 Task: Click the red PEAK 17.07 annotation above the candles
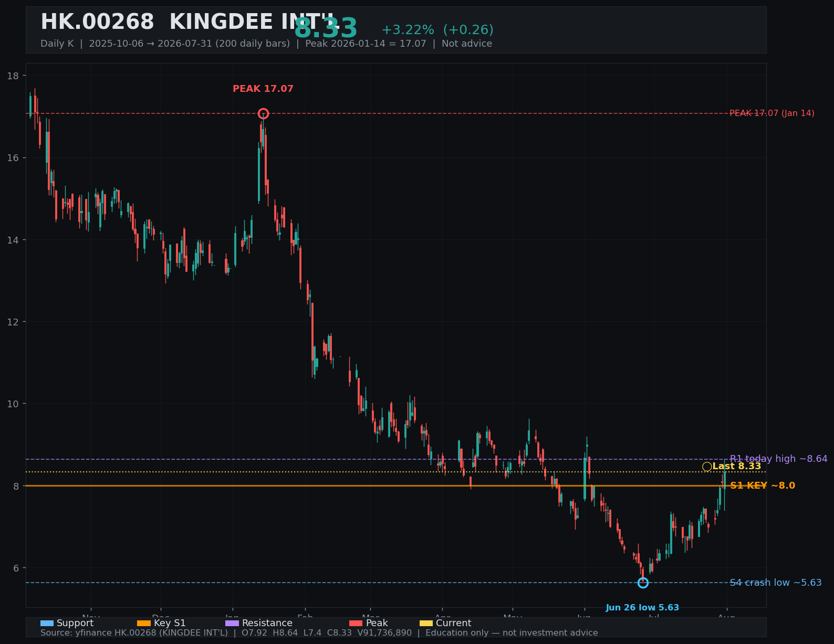pos(263,89)
